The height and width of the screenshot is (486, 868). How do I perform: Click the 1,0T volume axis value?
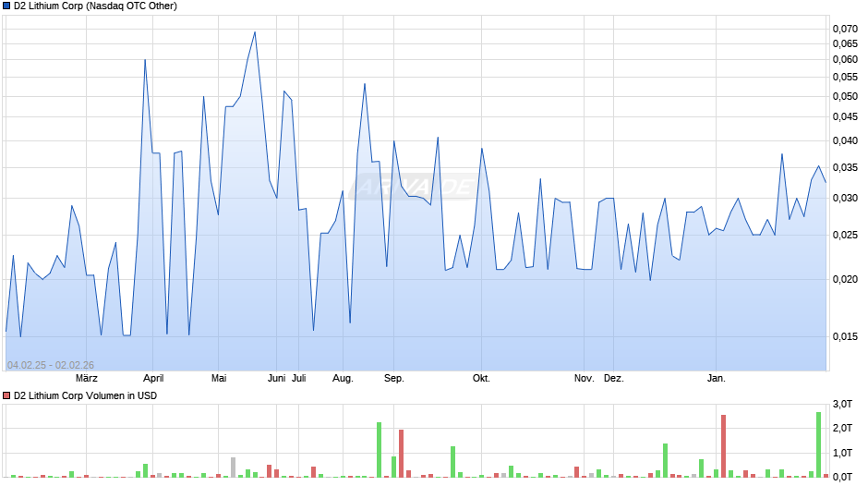point(842,454)
